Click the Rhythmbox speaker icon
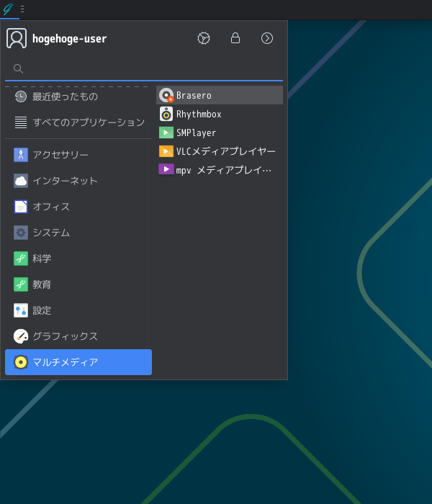 166,114
